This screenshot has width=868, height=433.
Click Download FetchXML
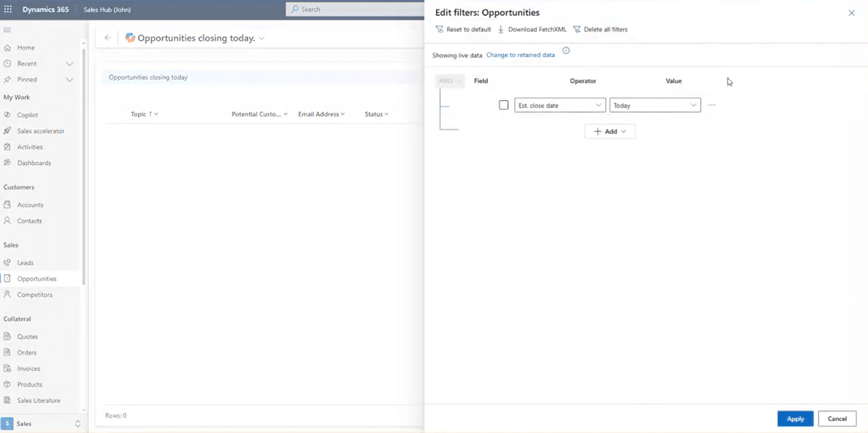pyautogui.click(x=532, y=30)
